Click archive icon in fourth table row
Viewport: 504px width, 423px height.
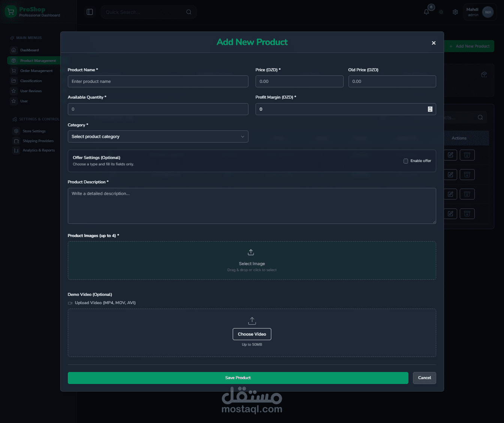[467, 214]
